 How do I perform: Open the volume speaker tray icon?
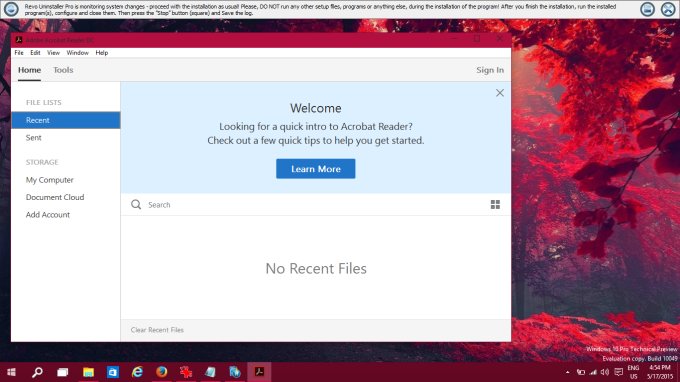pyautogui.click(x=605, y=372)
